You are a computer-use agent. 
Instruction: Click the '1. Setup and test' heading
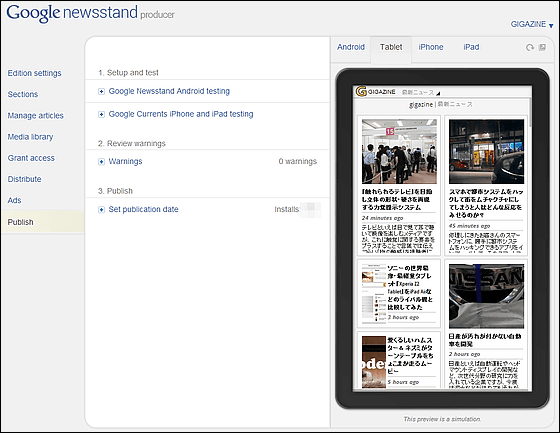[x=128, y=73]
